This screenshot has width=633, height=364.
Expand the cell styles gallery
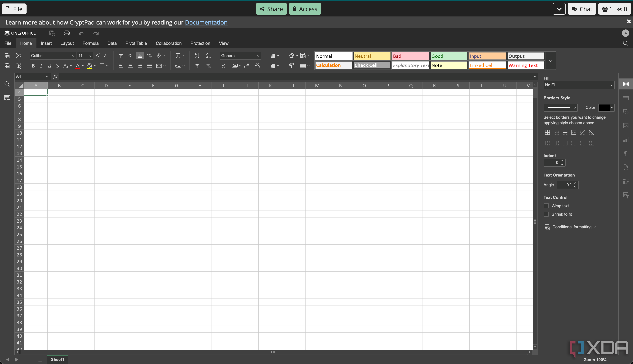550,61
